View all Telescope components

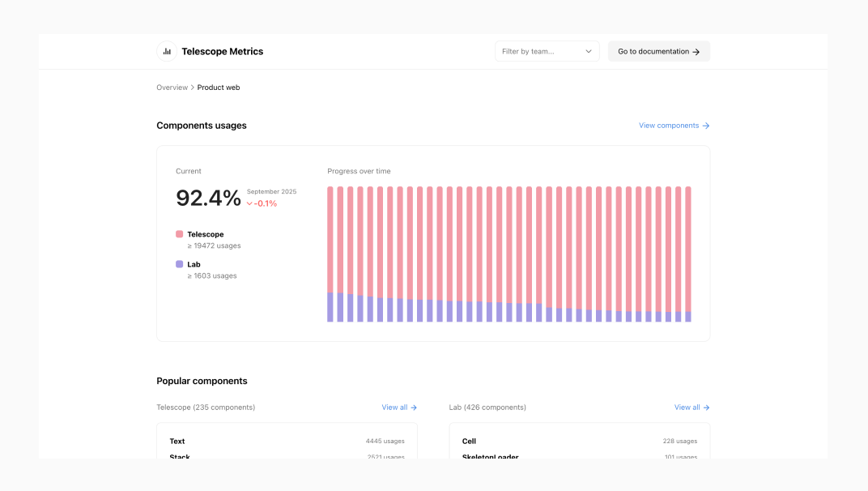click(x=394, y=408)
